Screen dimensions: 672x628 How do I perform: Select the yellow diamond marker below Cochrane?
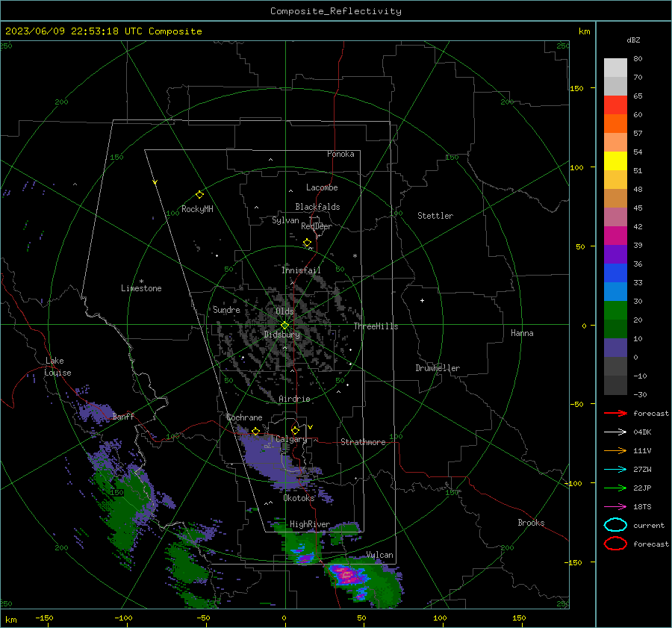click(x=255, y=431)
